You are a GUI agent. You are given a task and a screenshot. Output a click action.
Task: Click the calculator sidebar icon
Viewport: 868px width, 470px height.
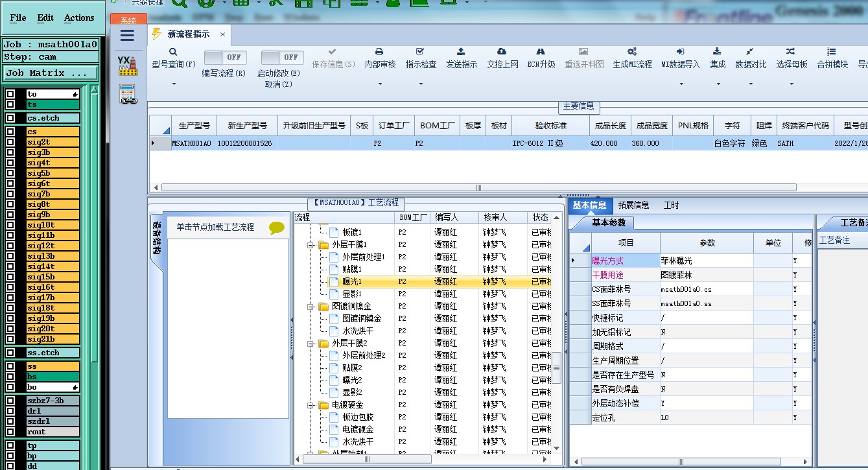(x=128, y=95)
